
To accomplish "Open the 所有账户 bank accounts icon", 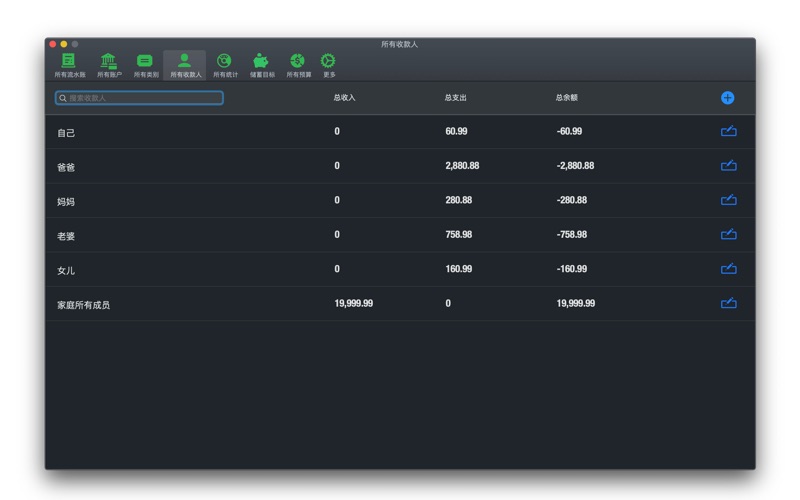I will tap(108, 62).
